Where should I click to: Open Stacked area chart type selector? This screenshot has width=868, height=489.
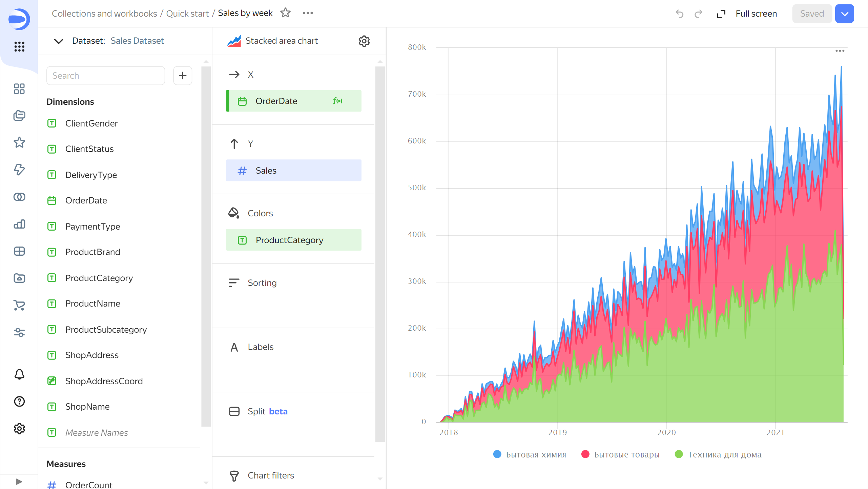tap(281, 41)
